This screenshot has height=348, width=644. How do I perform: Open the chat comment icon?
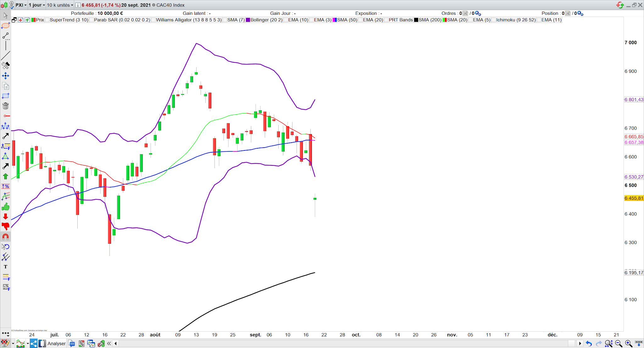72,343
